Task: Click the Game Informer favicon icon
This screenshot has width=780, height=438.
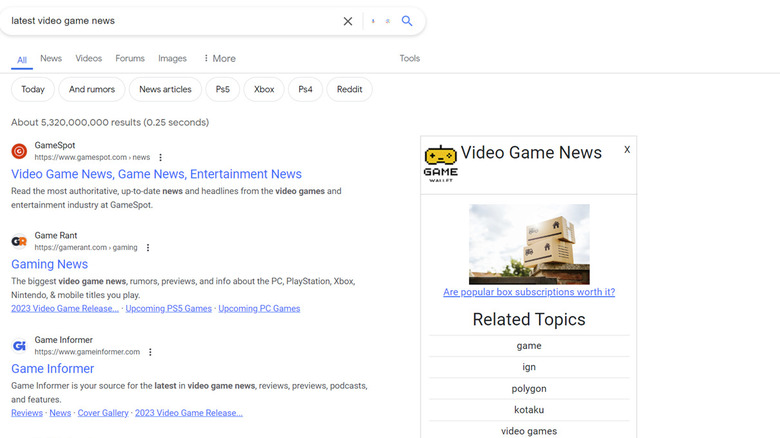Action: pyautogui.click(x=19, y=346)
